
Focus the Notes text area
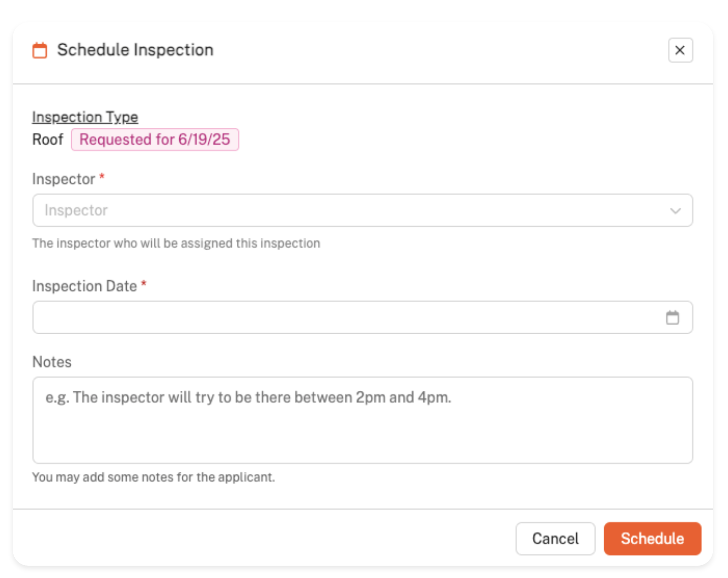(363, 420)
